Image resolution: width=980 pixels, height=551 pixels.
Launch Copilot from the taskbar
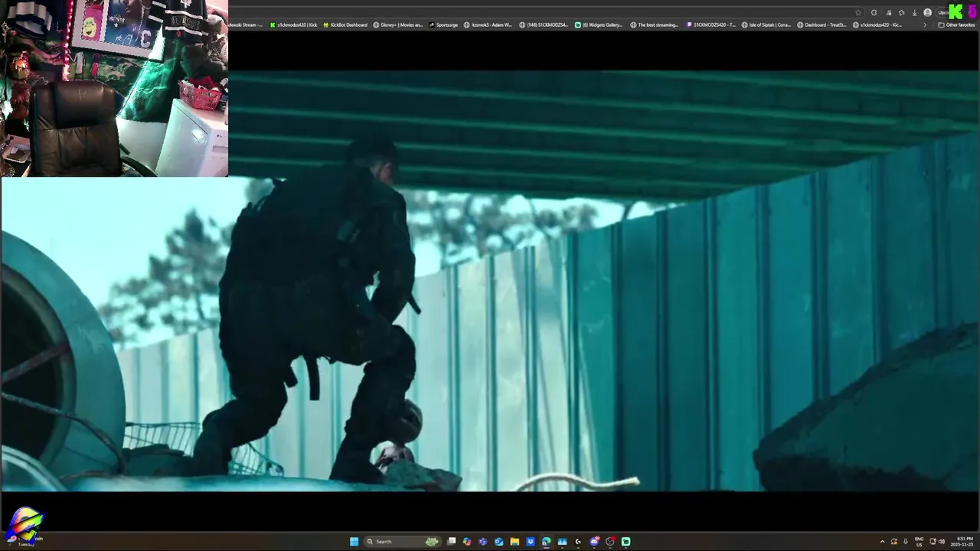467,542
